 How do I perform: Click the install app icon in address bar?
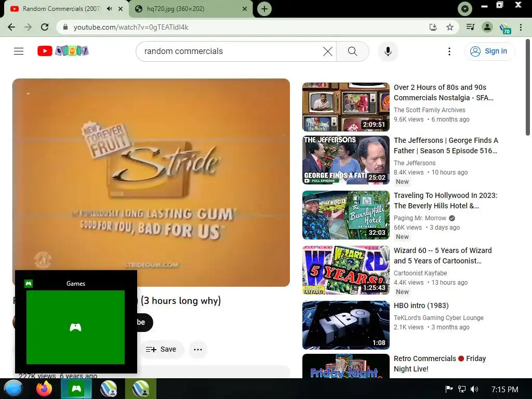tap(433, 27)
